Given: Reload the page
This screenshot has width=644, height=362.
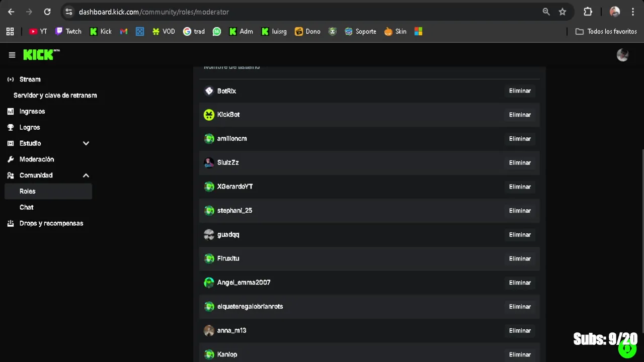Looking at the screenshot, I should pos(47,12).
